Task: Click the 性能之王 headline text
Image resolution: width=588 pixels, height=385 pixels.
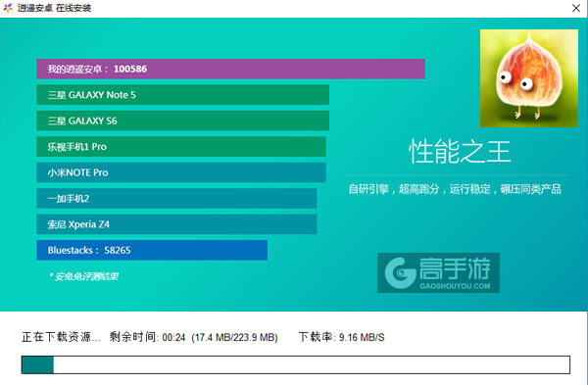Action: pyautogui.click(x=460, y=152)
